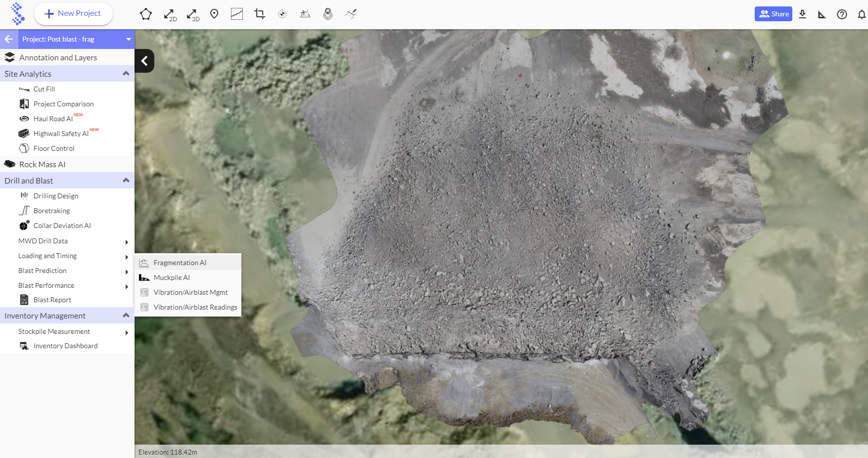Click the Share button
Image resolution: width=868 pixels, height=458 pixels.
click(x=774, y=14)
